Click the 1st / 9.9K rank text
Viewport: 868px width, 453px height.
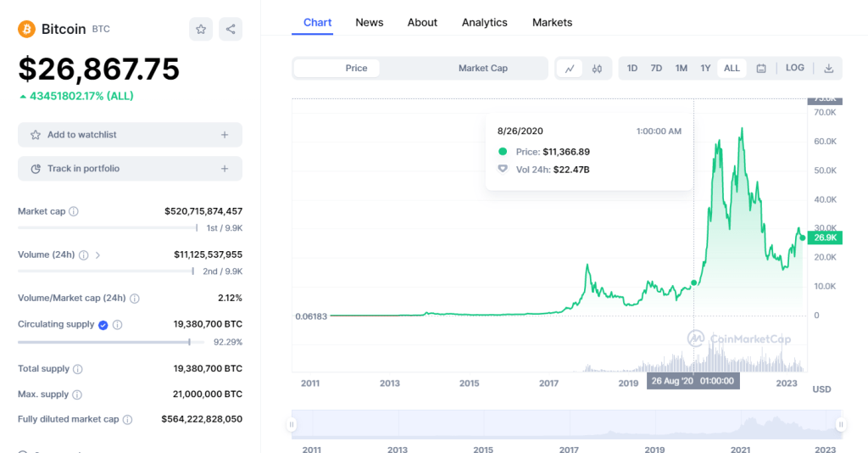point(224,228)
